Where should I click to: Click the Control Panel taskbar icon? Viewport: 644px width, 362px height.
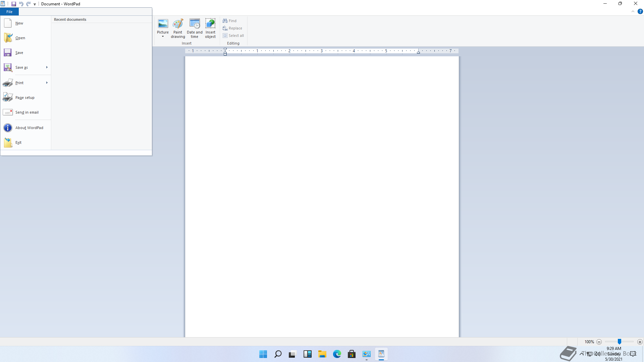[x=367, y=354]
